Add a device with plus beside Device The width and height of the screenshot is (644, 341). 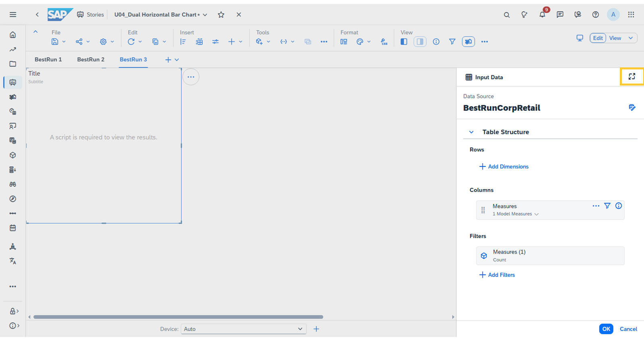[316, 329]
